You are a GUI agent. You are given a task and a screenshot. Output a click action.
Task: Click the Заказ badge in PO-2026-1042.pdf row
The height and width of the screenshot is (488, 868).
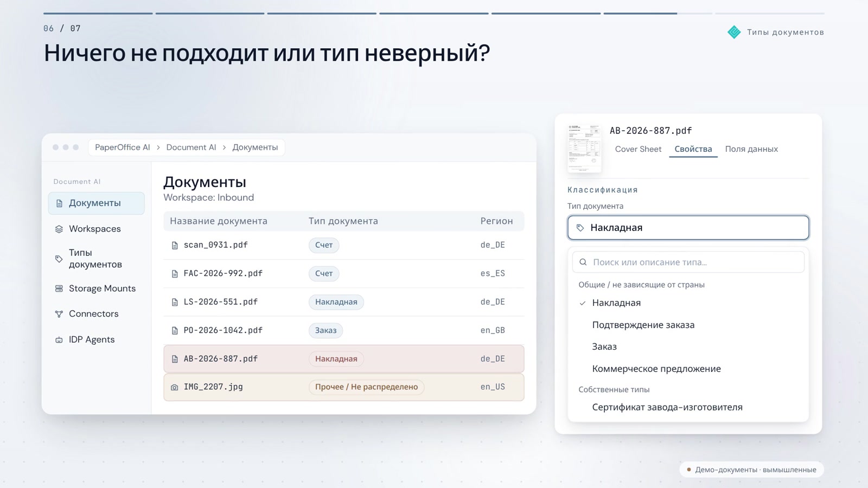(325, 331)
